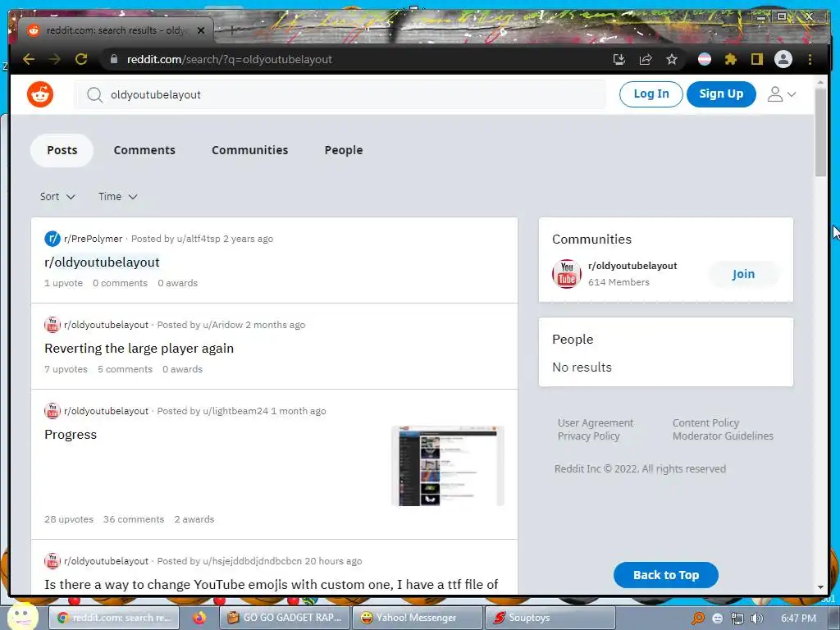Open the Extensions puzzle piece icon
840x630 pixels.
point(731,59)
